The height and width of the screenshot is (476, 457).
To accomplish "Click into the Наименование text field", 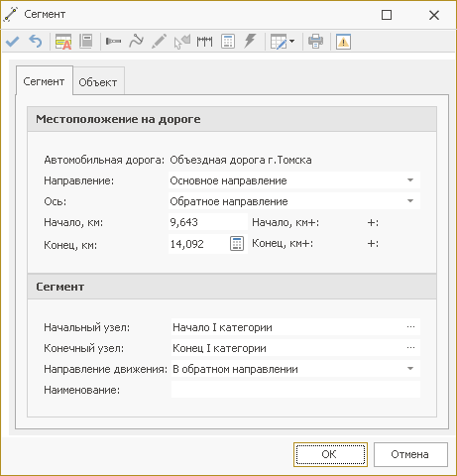I will pos(295,390).
